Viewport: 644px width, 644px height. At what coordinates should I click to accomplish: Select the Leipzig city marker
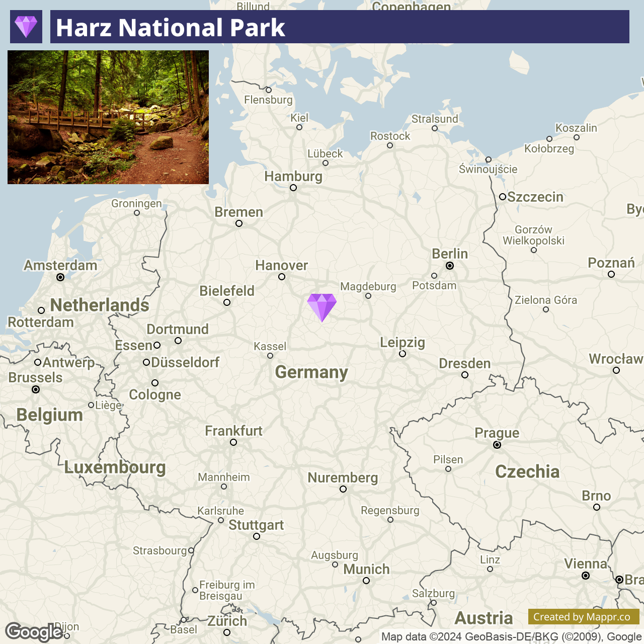[403, 354]
